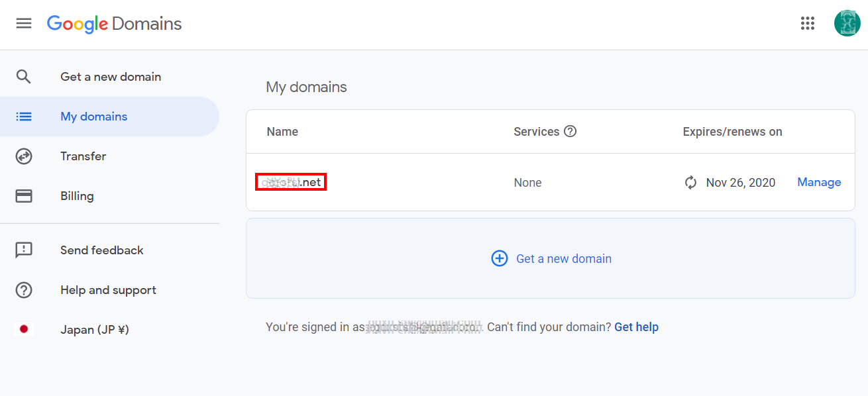Change region via Japan (JP ¥) selector
Image resolution: width=868 pixels, height=396 pixels.
pos(94,330)
